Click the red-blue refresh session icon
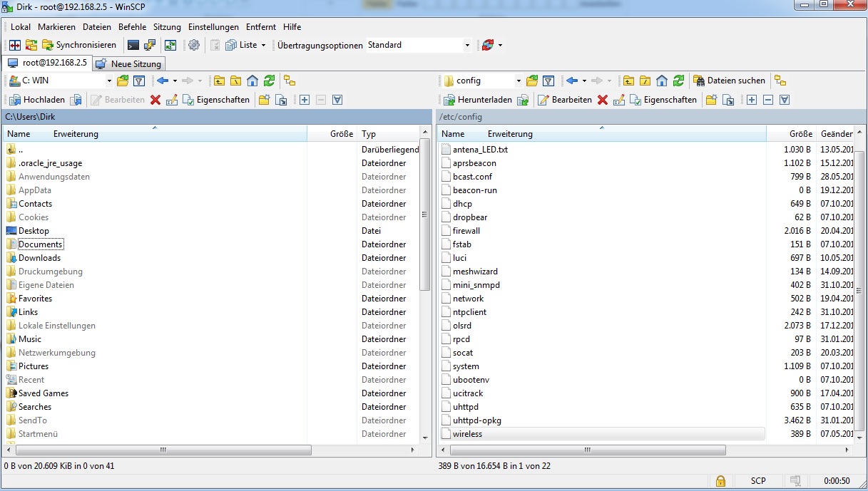 pos(488,45)
